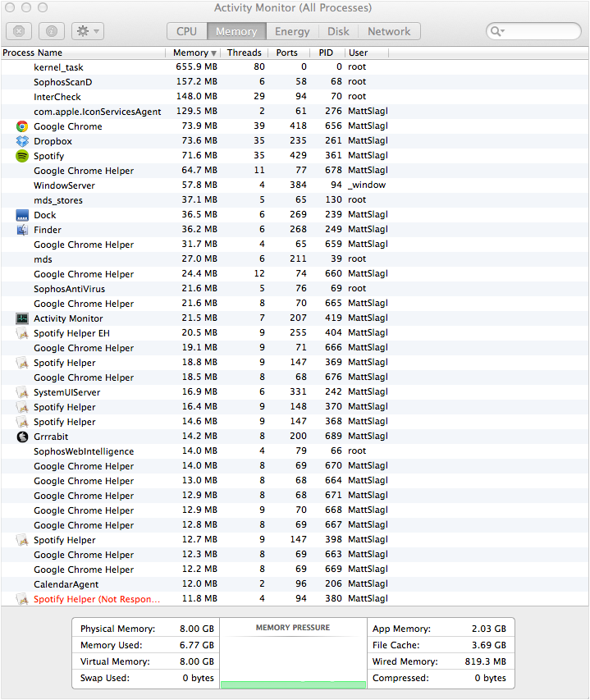Select Google Chrome Helper with PID 669

tap(295, 570)
